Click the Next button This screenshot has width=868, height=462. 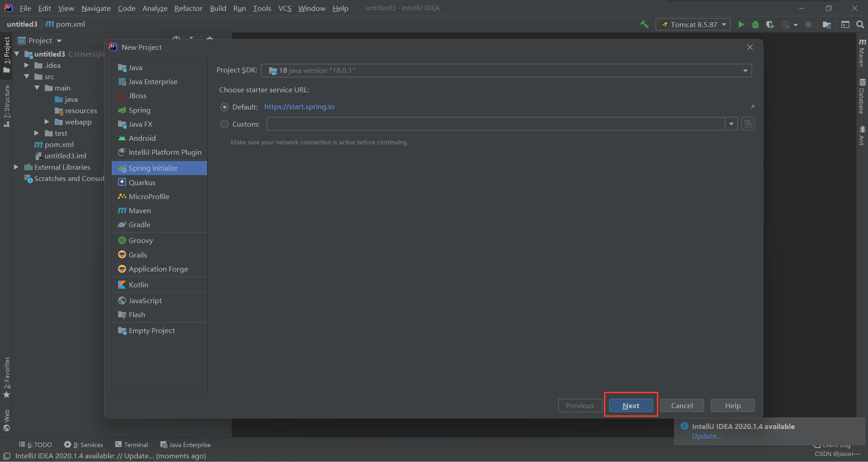point(631,405)
